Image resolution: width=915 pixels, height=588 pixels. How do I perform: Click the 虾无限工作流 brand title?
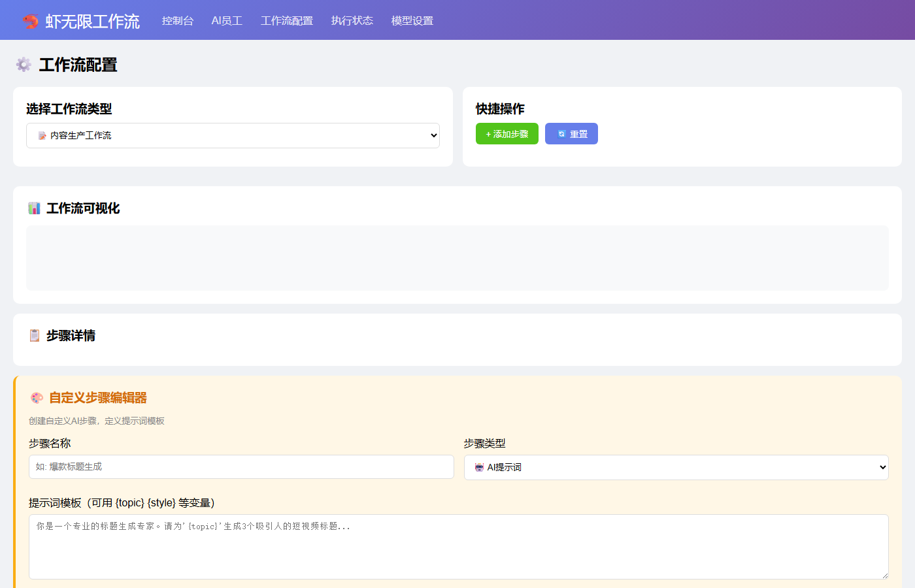point(93,22)
